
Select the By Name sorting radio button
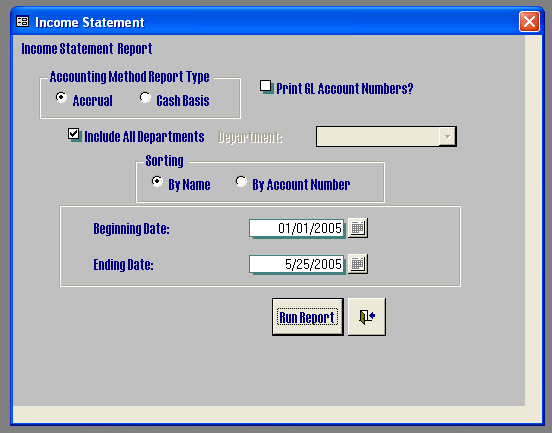click(157, 181)
